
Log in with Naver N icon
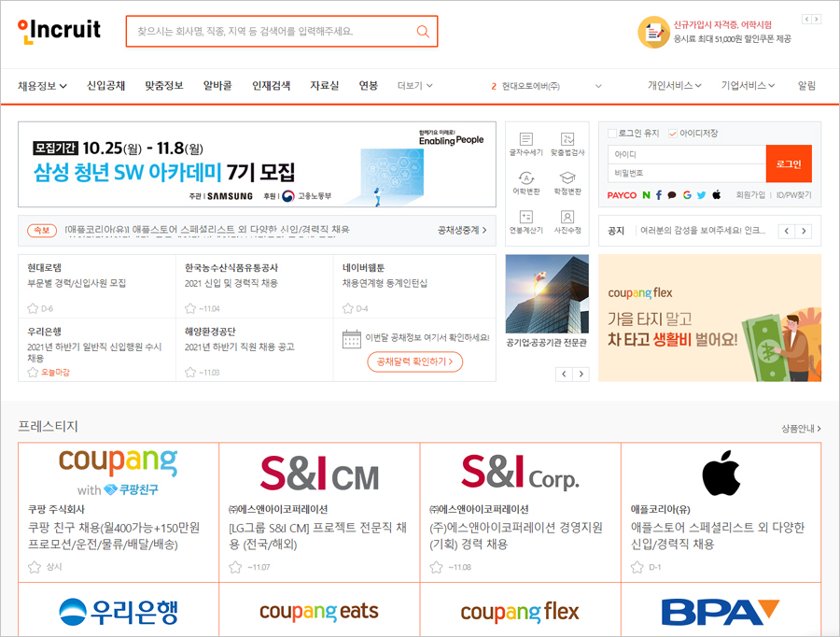646,195
